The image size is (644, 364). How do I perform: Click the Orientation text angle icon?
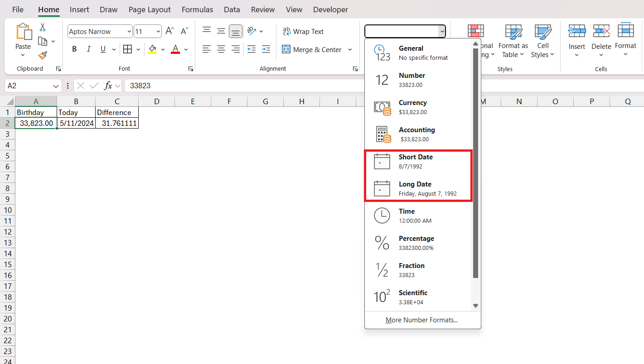pos(252,31)
